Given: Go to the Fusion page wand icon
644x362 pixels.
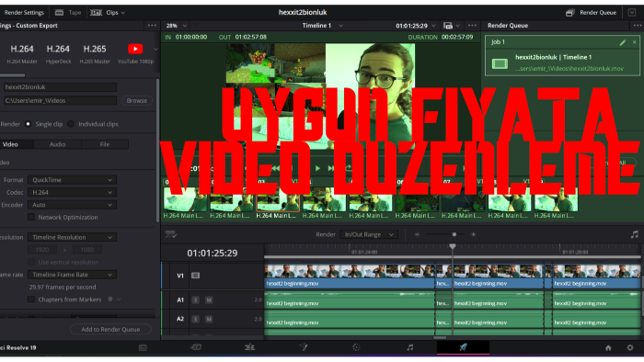Looking at the screenshot, I should (x=303, y=347).
